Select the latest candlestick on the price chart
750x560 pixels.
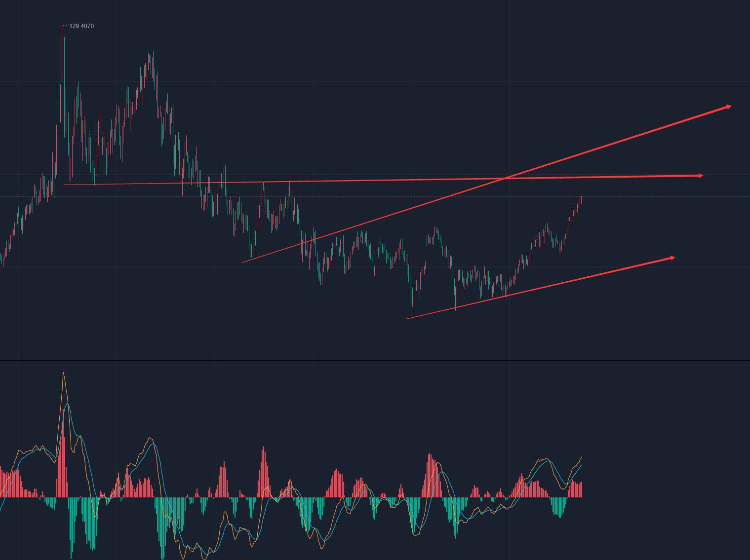582,200
